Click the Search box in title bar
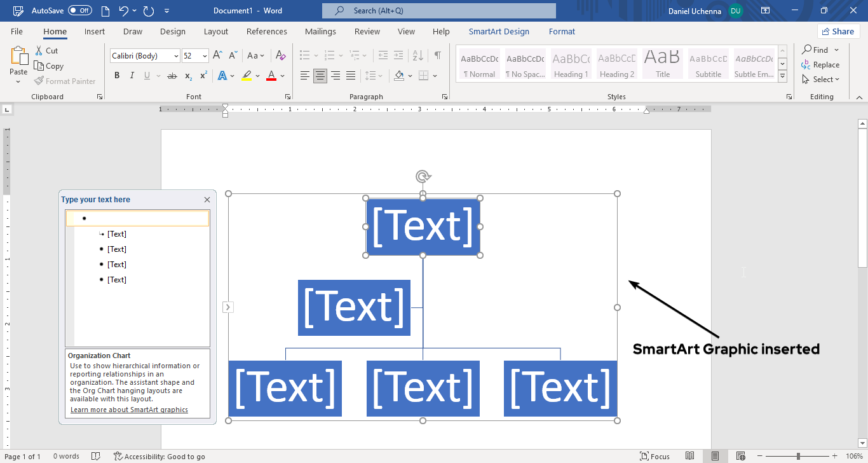This screenshot has width=868, height=463. (x=438, y=11)
